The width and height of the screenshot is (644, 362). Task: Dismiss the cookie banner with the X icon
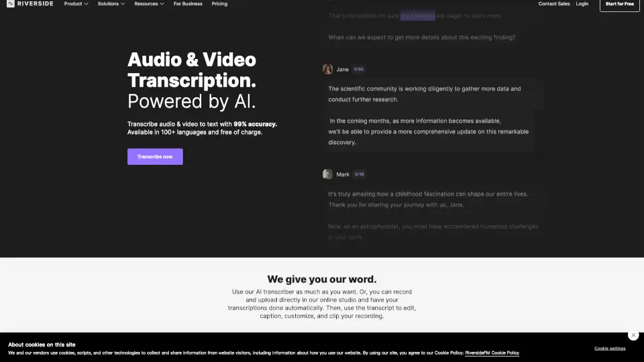[633, 335]
